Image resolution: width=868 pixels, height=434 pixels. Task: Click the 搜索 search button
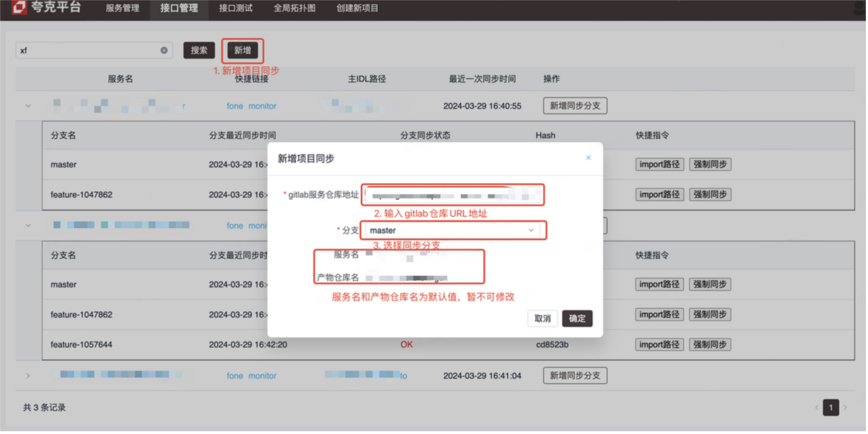(198, 50)
